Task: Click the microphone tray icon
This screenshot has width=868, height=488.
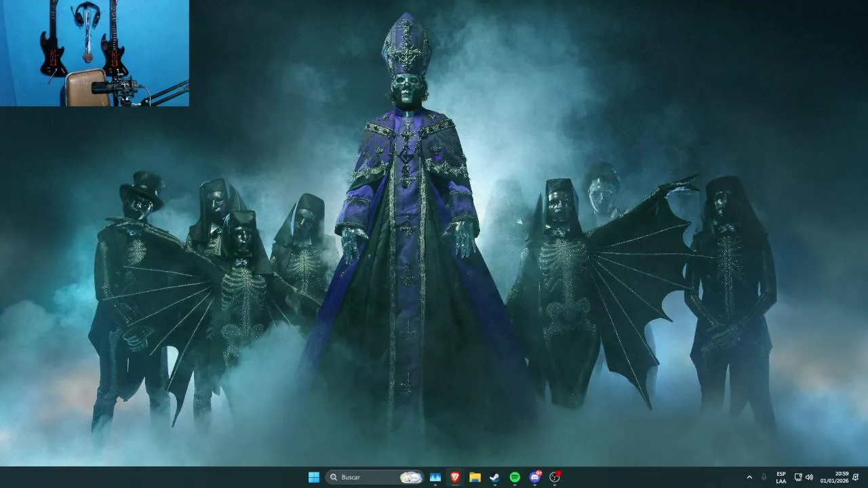Action: tap(764, 477)
